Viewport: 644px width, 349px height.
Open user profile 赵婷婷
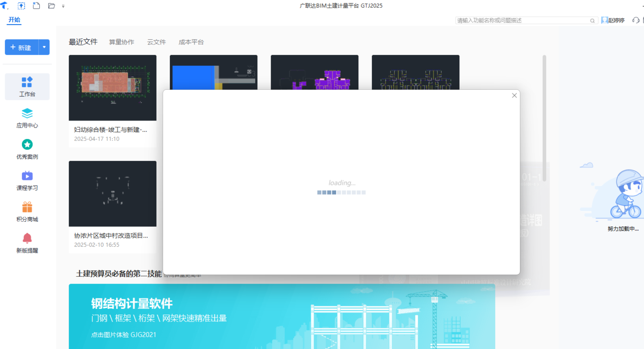click(x=613, y=20)
